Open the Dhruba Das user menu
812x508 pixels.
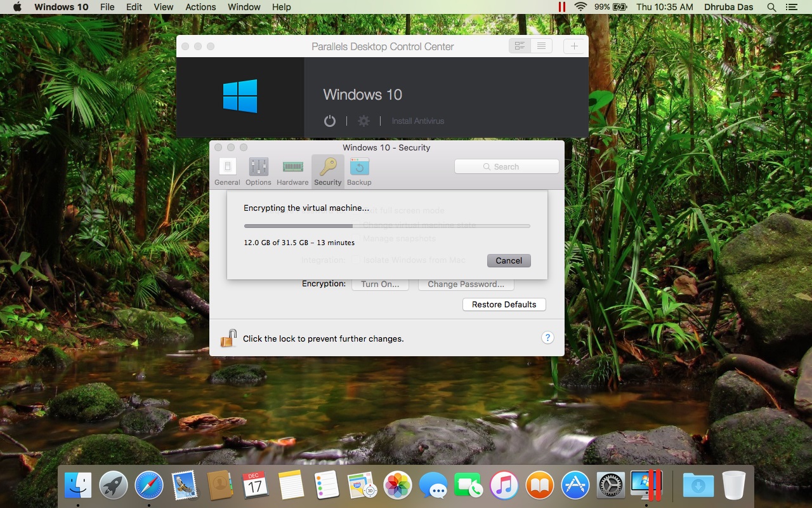click(729, 7)
